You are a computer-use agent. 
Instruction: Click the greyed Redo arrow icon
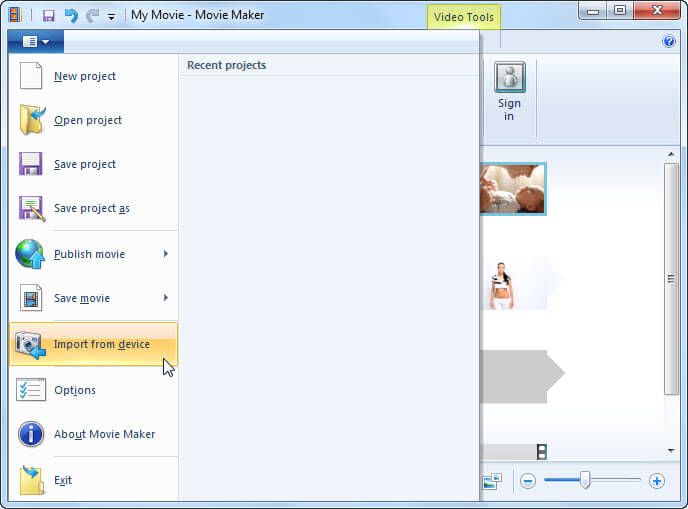pyautogui.click(x=92, y=15)
